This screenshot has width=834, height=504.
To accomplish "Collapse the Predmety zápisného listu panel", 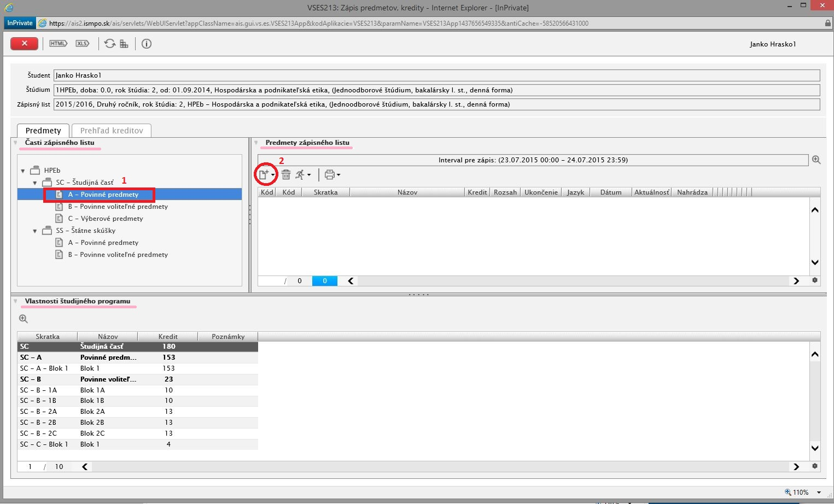I will point(256,143).
